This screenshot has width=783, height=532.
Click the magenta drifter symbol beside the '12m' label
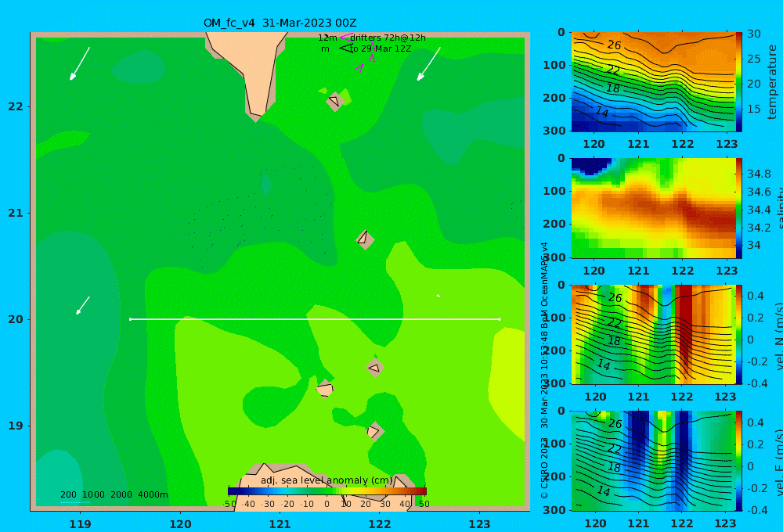345,37
